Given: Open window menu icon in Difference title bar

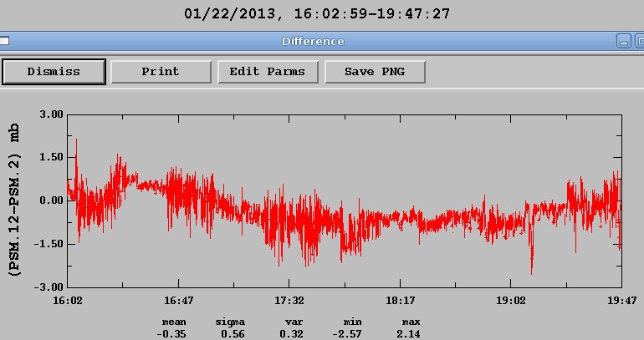Looking at the screenshot, I should (4, 41).
